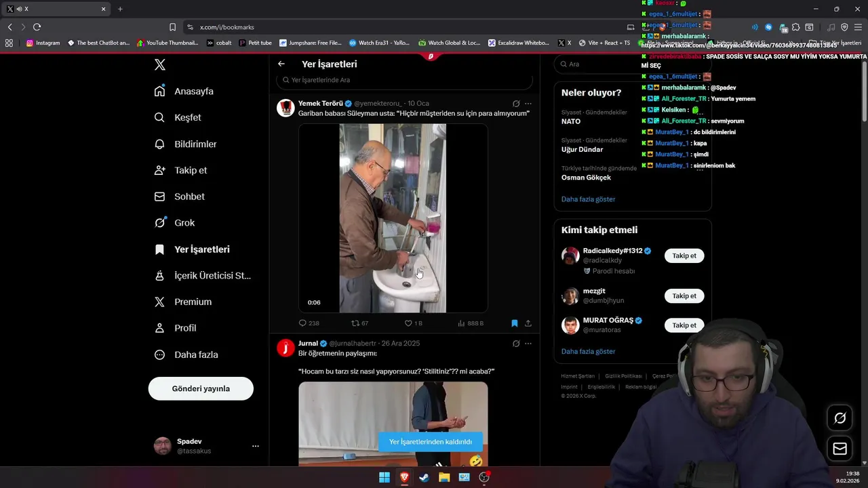This screenshot has height=488, width=868.
Task: Open Bildirimler in the sidebar
Action: (186, 144)
